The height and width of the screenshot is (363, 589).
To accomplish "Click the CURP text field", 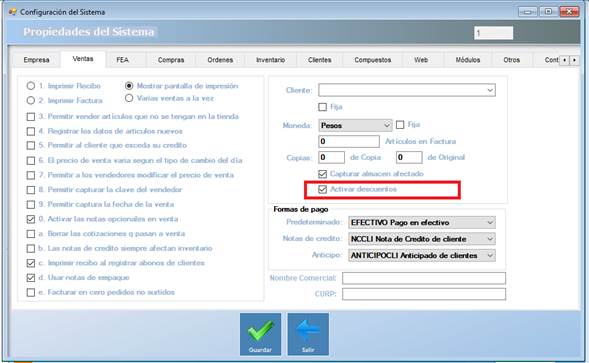I will [x=424, y=294].
